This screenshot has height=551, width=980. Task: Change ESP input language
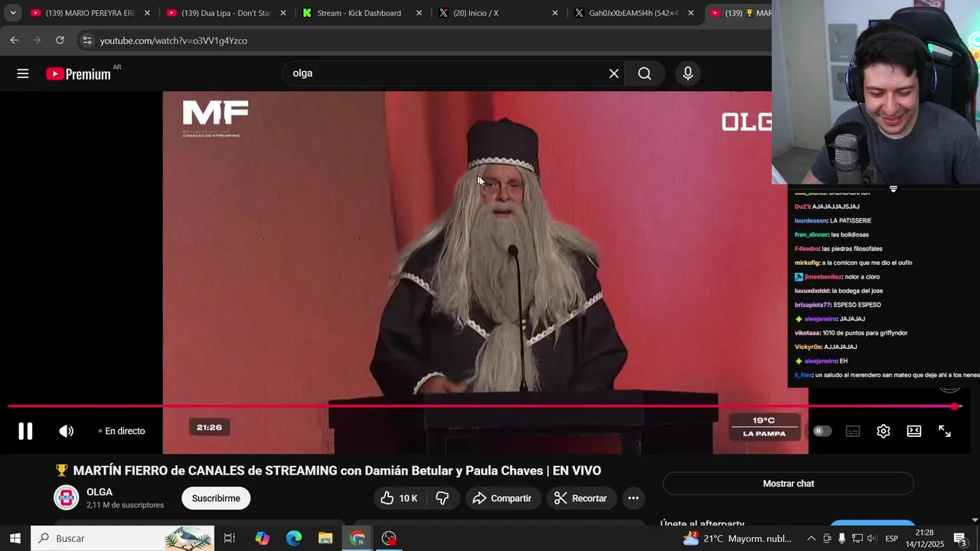pos(892,539)
